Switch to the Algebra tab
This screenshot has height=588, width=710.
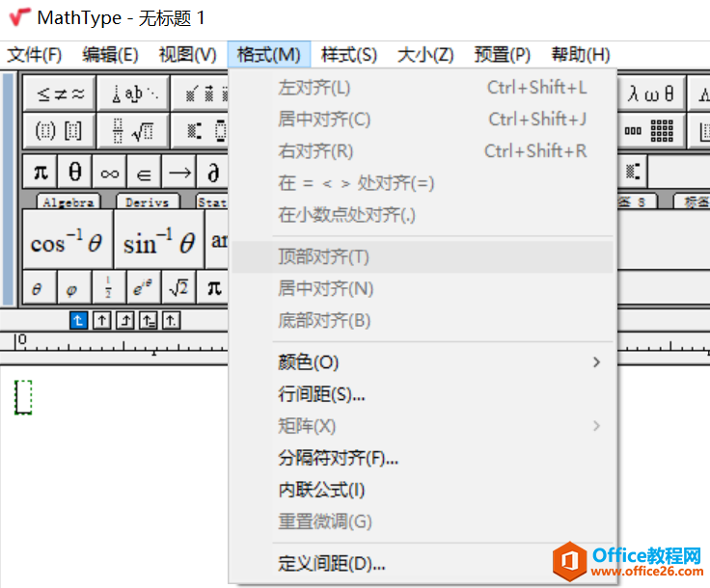click(x=68, y=201)
